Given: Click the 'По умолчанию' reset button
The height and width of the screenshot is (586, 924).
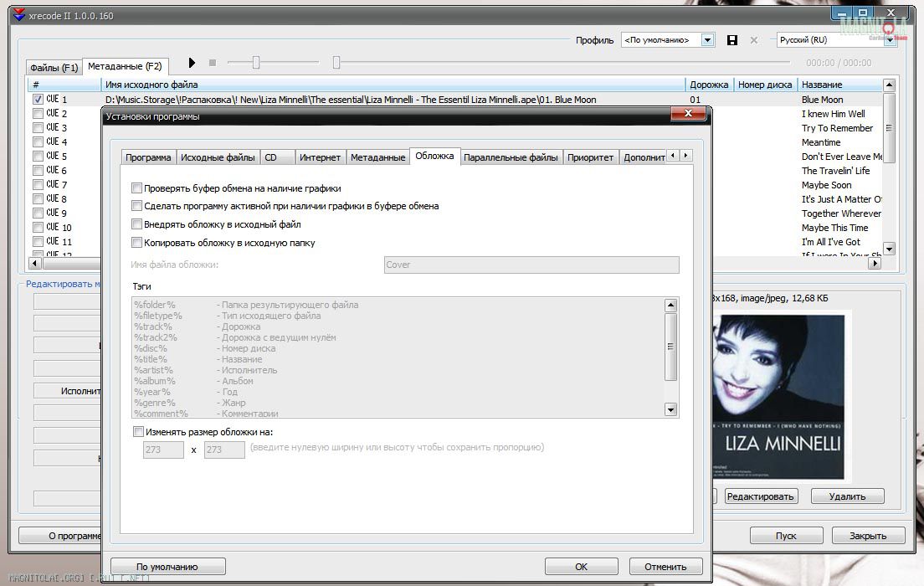Looking at the screenshot, I should [x=167, y=567].
